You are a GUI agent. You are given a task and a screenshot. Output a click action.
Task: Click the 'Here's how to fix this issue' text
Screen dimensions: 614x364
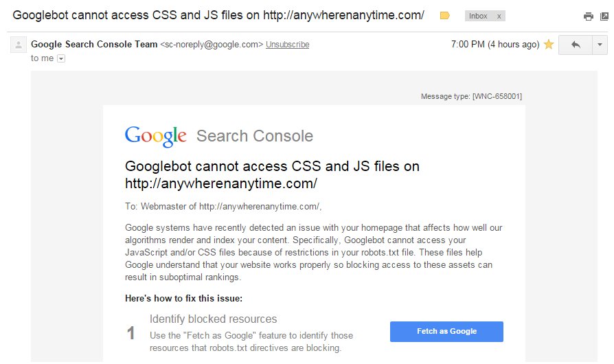(183, 298)
